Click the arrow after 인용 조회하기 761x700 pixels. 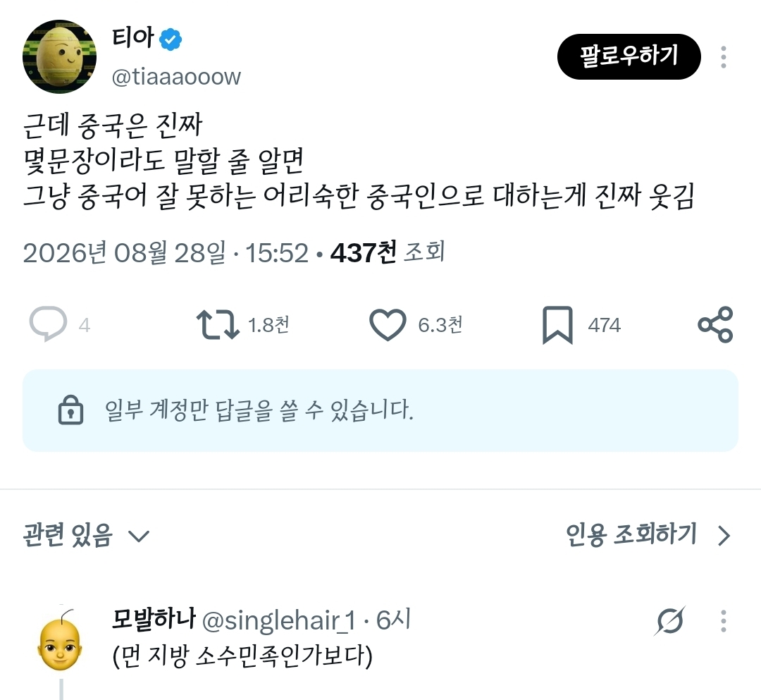point(724,536)
